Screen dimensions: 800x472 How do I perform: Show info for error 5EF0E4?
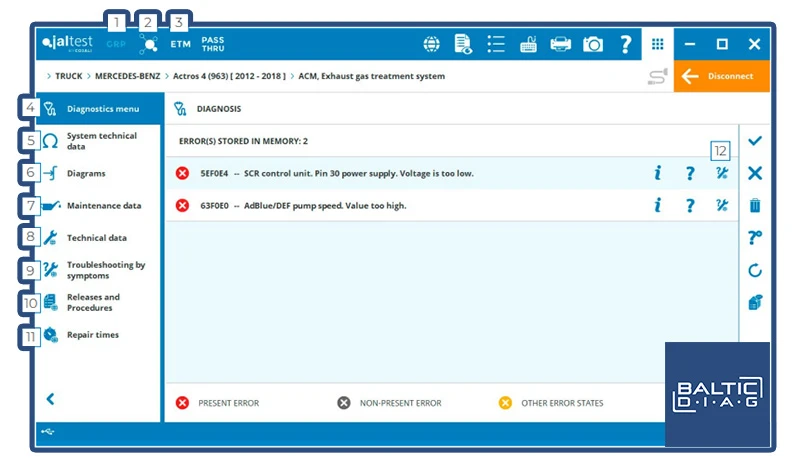click(x=658, y=173)
